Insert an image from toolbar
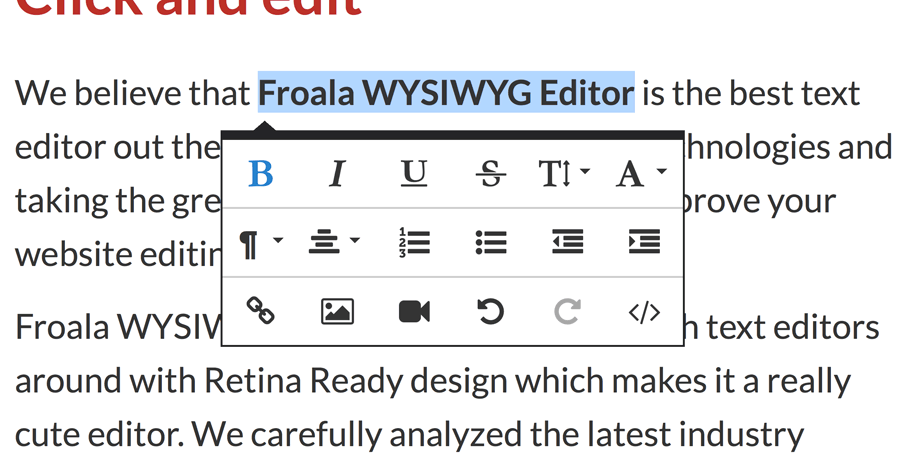This screenshot has height=463, width=910. (337, 312)
